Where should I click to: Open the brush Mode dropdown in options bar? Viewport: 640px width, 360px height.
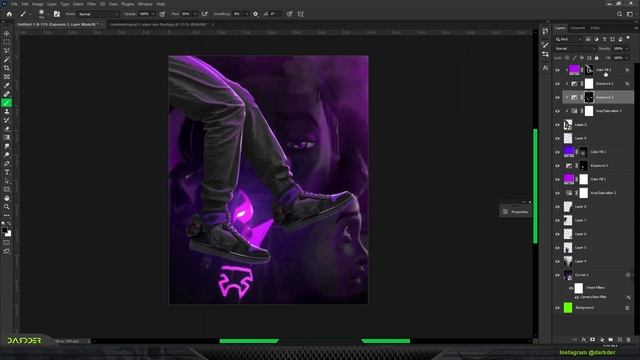tap(98, 14)
